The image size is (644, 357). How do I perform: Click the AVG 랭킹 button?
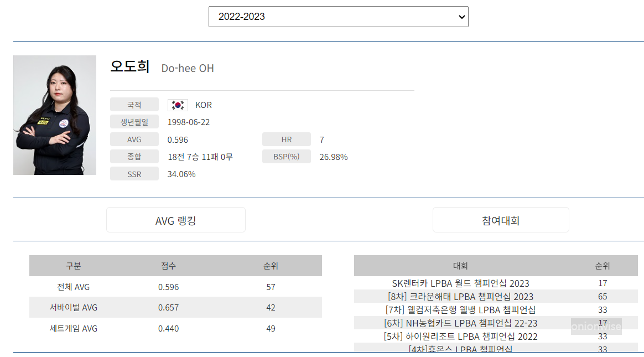(x=175, y=219)
